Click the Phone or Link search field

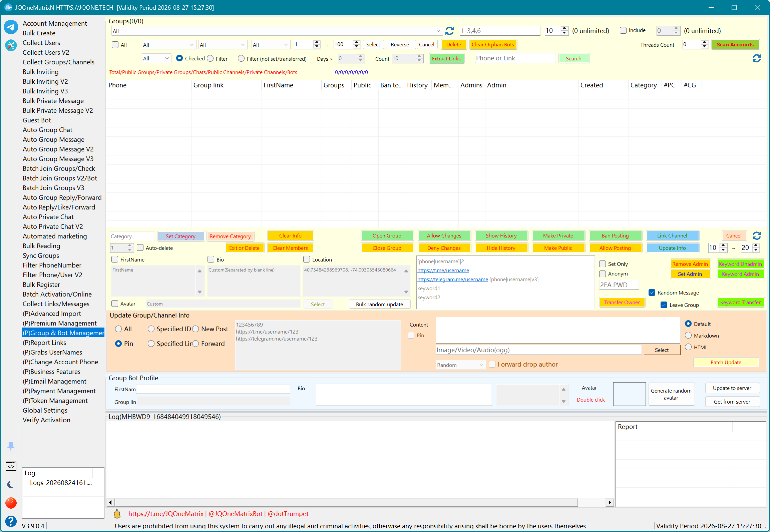point(515,58)
